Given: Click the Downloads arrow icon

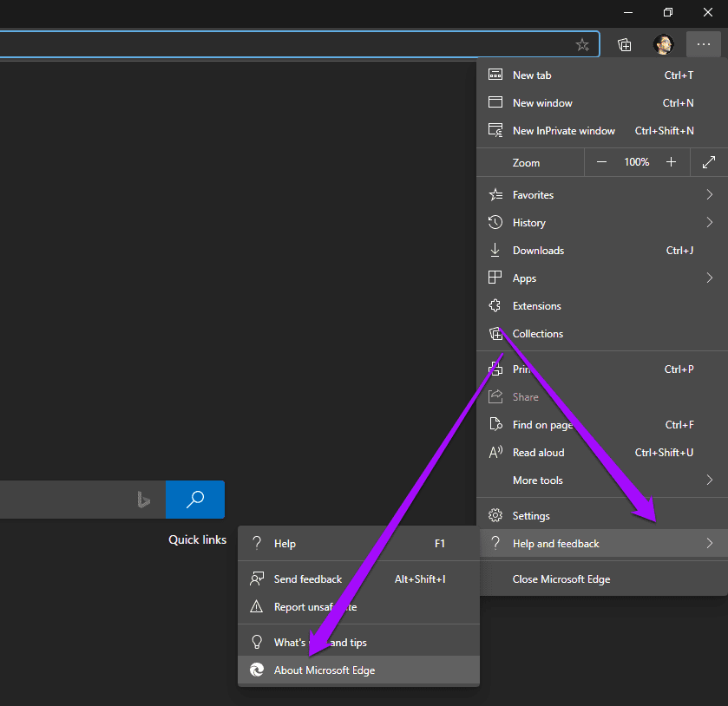Looking at the screenshot, I should (x=495, y=250).
